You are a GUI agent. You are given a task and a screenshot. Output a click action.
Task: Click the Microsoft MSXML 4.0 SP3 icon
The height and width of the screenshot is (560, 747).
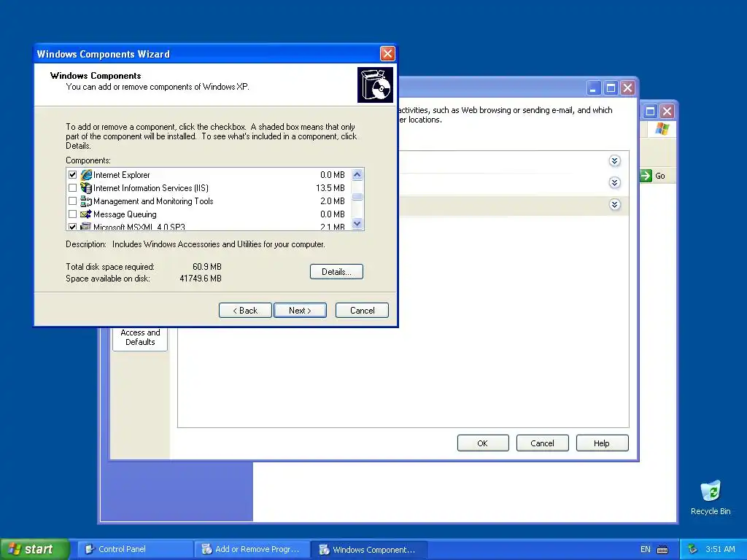coord(86,227)
